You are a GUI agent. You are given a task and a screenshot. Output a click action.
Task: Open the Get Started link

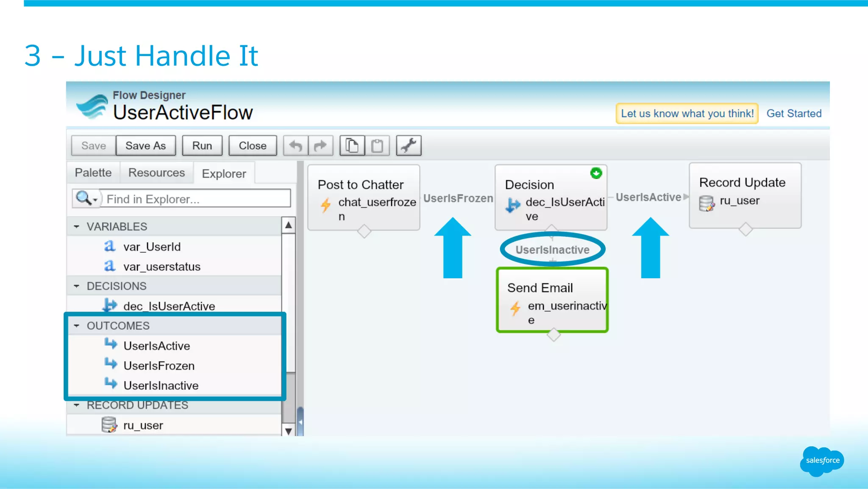coord(793,114)
